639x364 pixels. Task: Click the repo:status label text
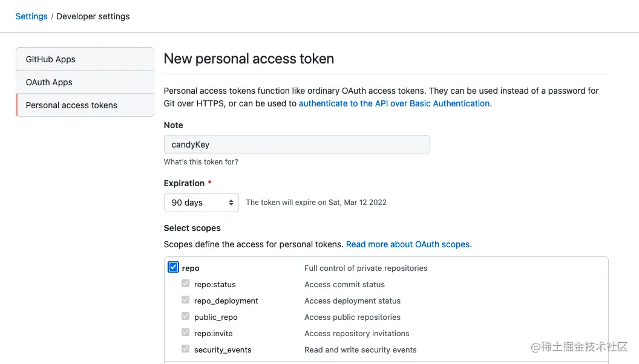tap(215, 284)
